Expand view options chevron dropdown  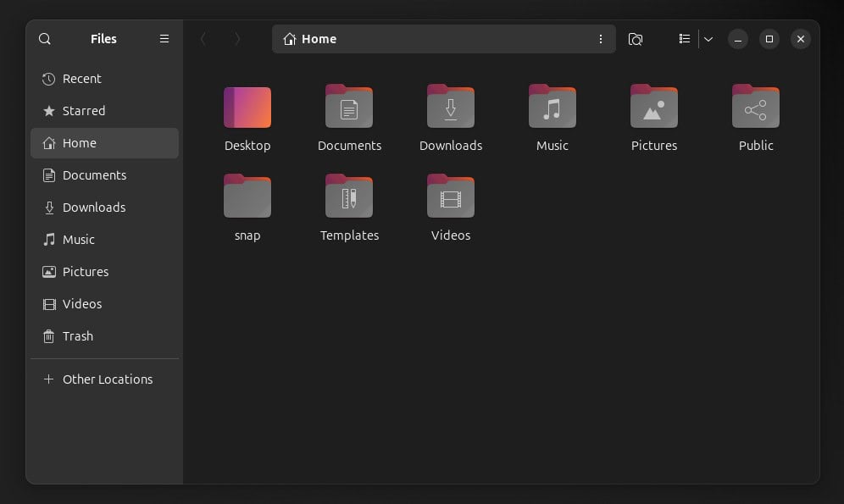tap(708, 39)
